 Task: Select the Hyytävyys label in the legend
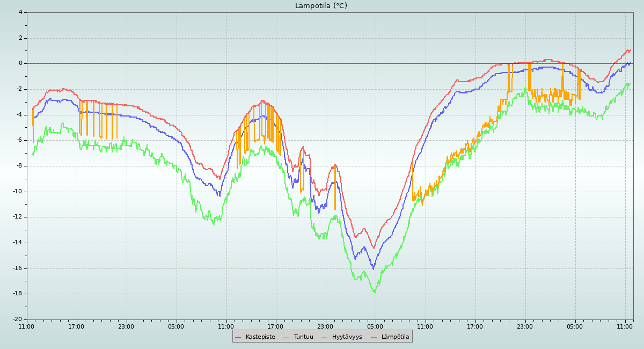click(x=347, y=337)
